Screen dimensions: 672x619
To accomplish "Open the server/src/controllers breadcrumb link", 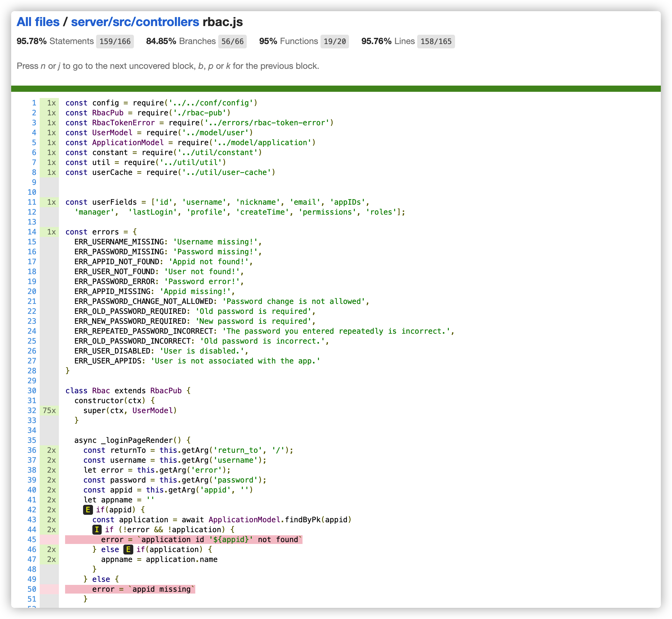I will 135,22.
